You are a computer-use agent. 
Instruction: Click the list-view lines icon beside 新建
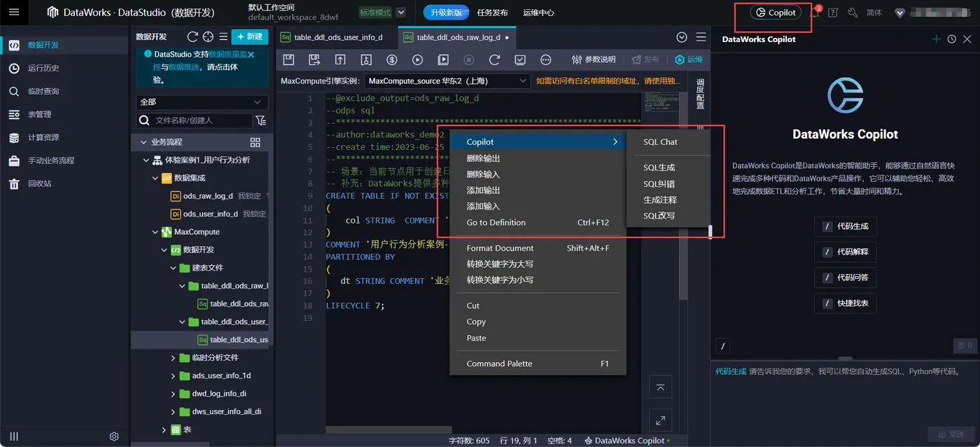tap(223, 36)
